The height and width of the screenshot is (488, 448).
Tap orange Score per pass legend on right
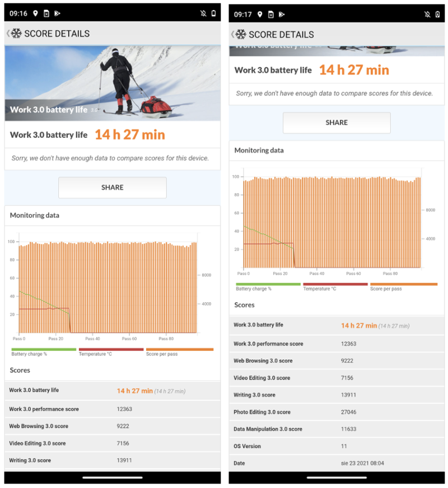tap(403, 287)
